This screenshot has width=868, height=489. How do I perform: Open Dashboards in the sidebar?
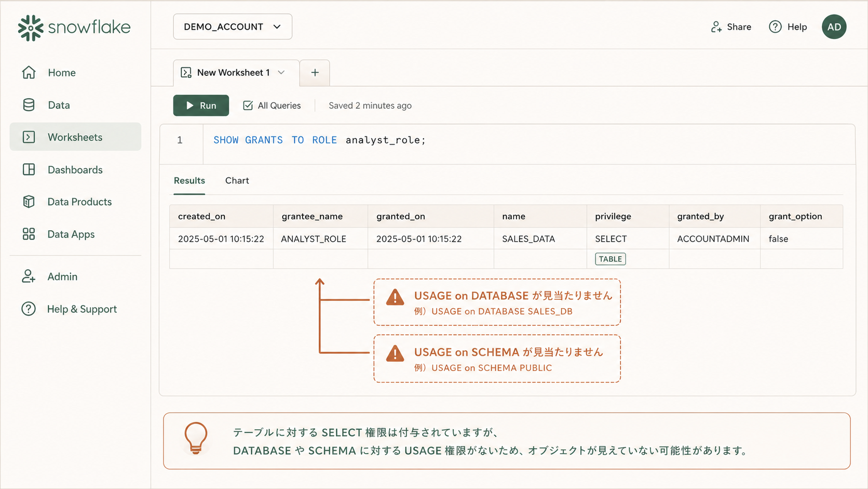[x=75, y=169]
